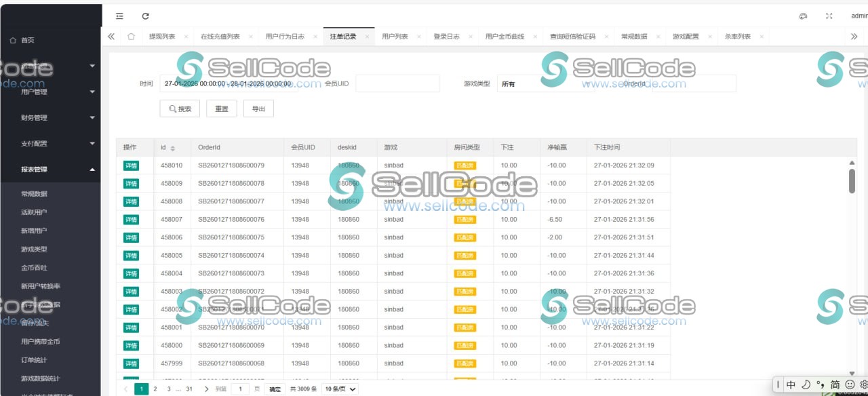This screenshot has height=396, width=868.
Task: Click the home icon in the tab bar
Action: point(132,36)
